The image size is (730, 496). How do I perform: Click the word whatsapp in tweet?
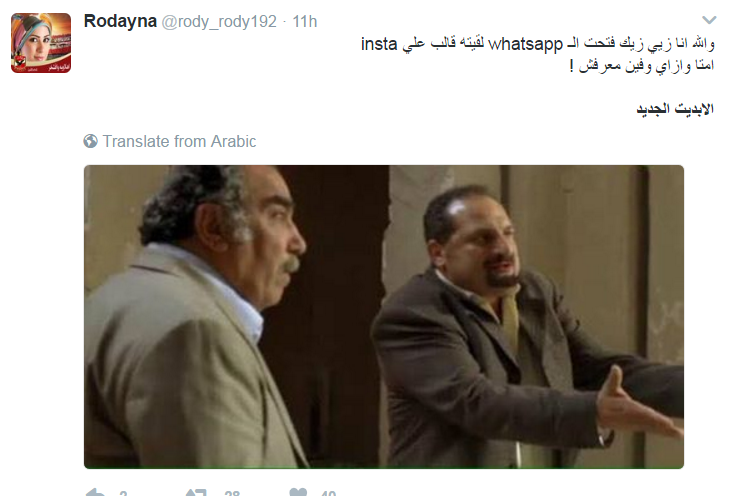click(x=526, y=44)
